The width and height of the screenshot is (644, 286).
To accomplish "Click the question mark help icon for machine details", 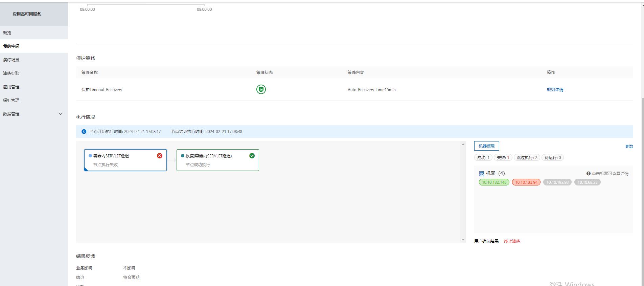I will click(x=589, y=174).
